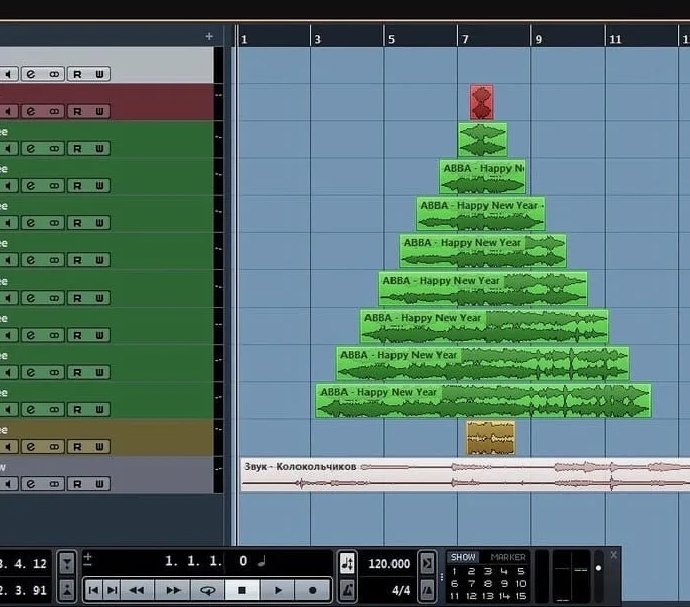Click the '3. 4. 12' locator value

(x=23, y=564)
